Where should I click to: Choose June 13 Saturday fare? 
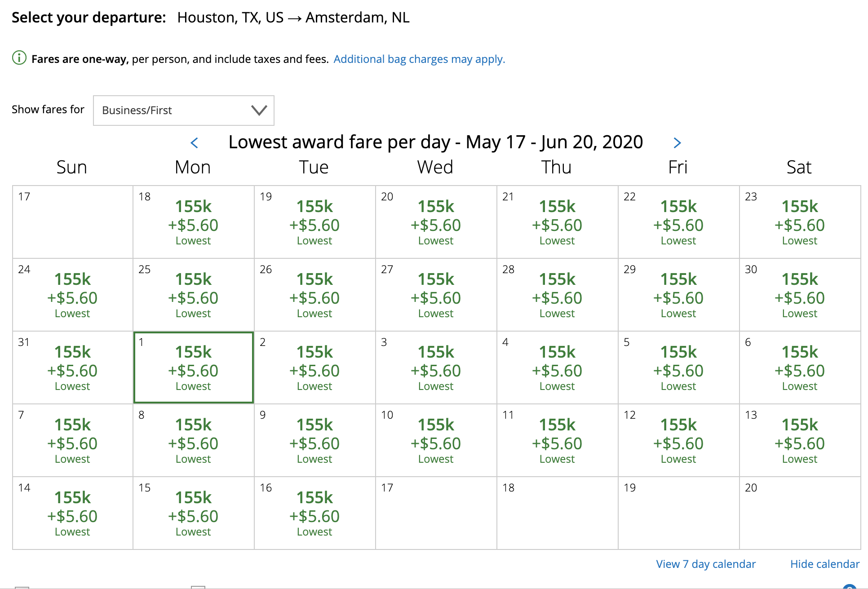799,441
